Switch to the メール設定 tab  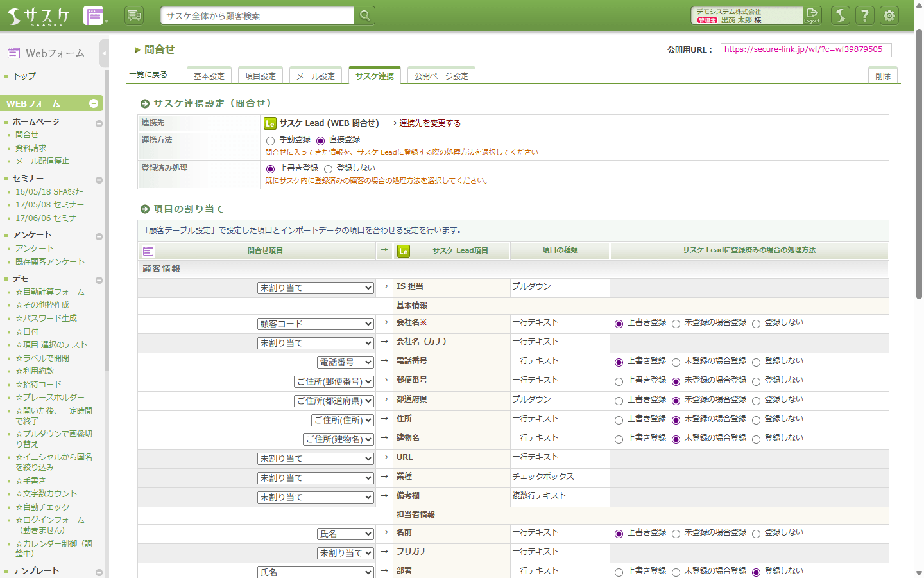click(x=316, y=74)
